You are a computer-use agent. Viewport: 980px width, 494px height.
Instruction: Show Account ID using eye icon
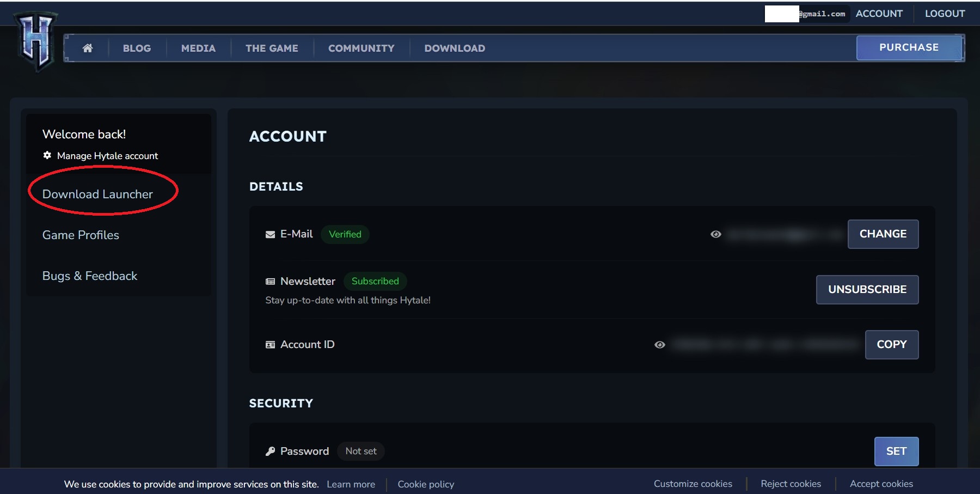[x=659, y=345]
